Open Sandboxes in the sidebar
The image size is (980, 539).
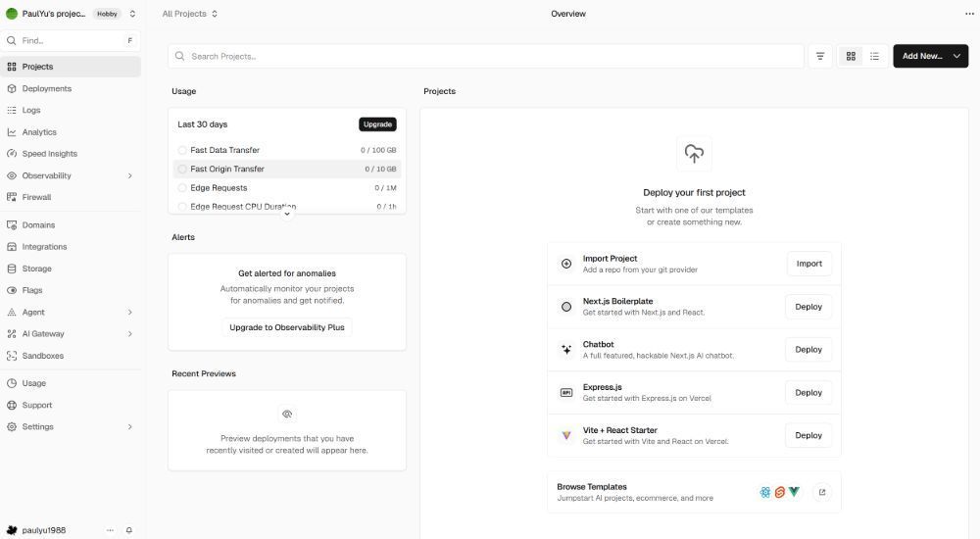(x=71, y=356)
